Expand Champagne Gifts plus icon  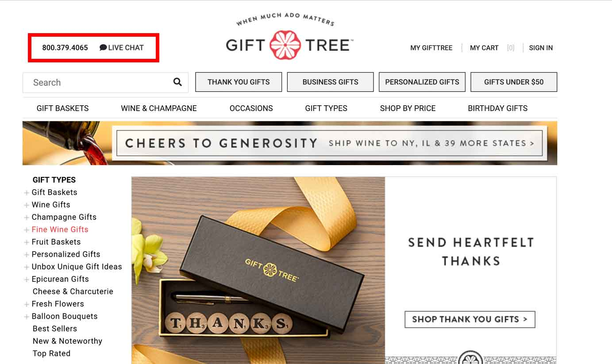pos(27,217)
